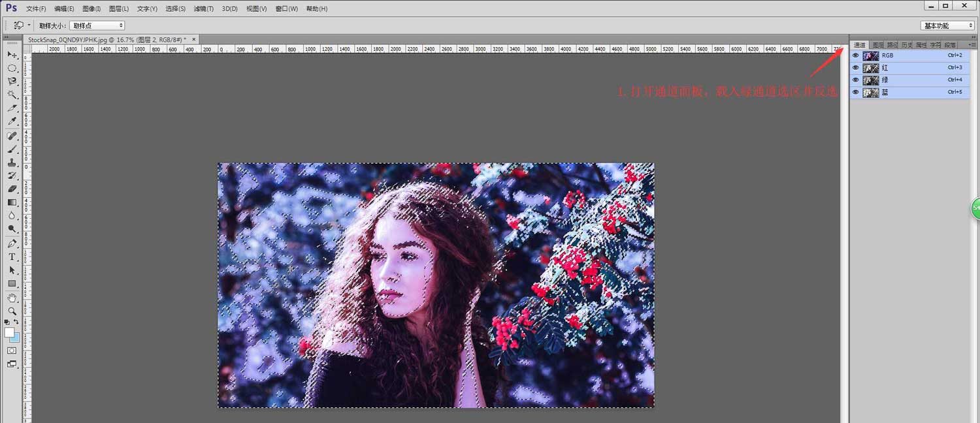Hide the RGB composite channel
Screen dimensions: 980x423
(x=856, y=55)
